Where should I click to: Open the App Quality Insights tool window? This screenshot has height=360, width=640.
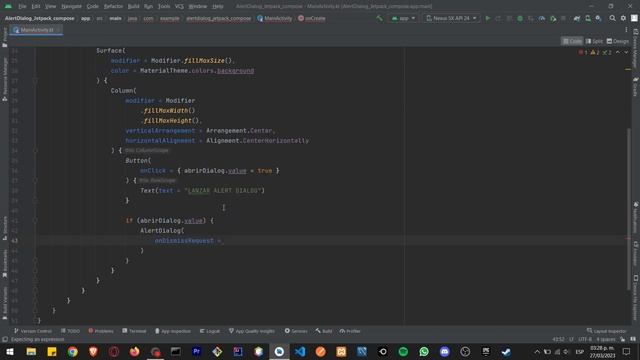pos(252,331)
